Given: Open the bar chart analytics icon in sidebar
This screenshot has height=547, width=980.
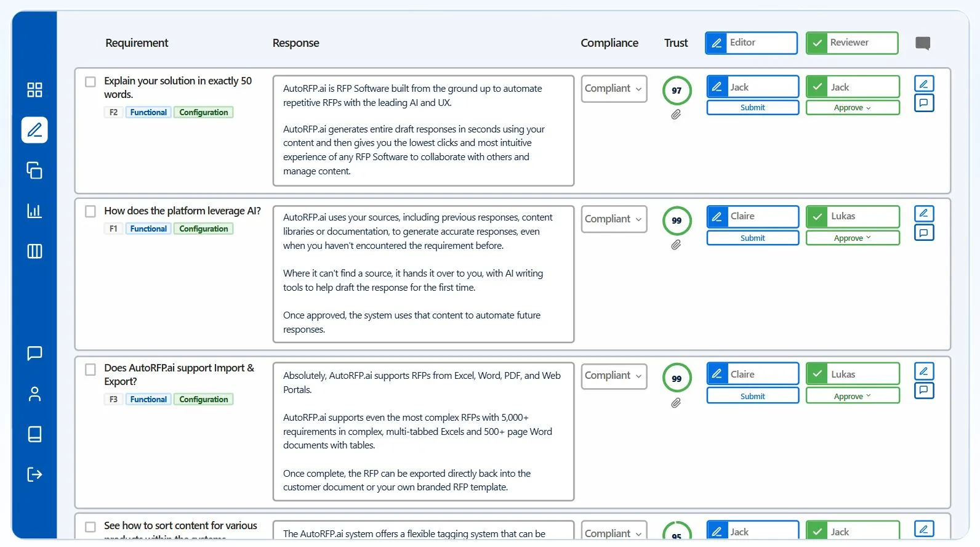Looking at the screenshot, I should [x=34, y=211].
